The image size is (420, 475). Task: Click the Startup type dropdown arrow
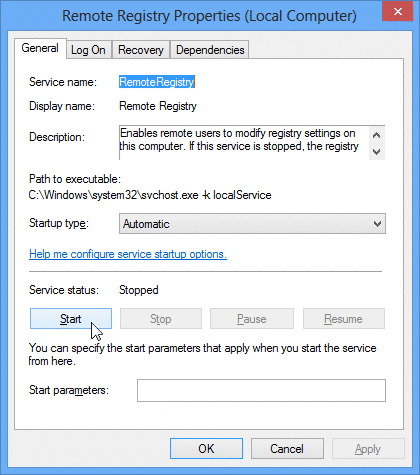coord(377,224)
